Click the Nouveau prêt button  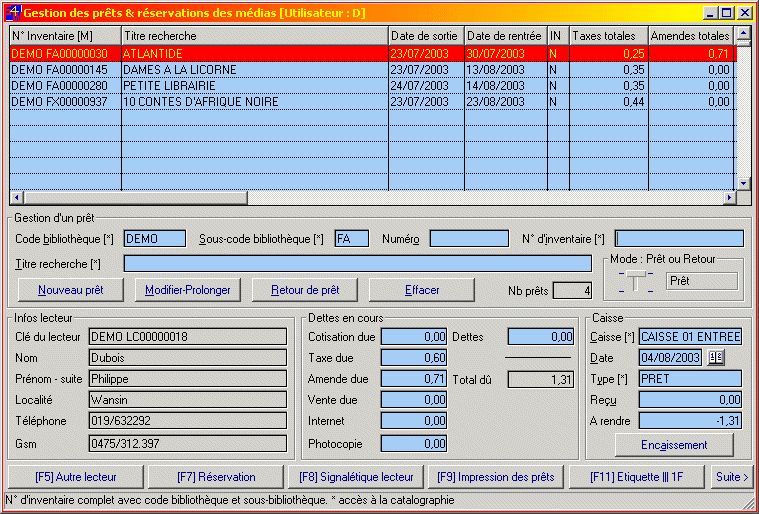[x=70, y=290]
